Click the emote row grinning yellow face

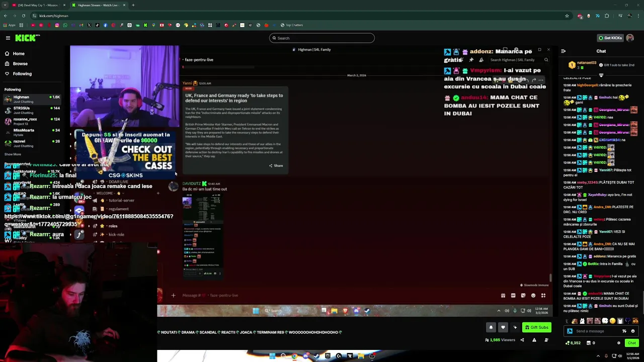tap(612, 321)
